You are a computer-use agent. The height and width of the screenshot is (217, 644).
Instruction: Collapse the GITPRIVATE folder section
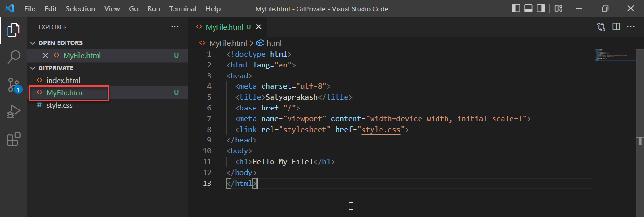coord(33,68)
